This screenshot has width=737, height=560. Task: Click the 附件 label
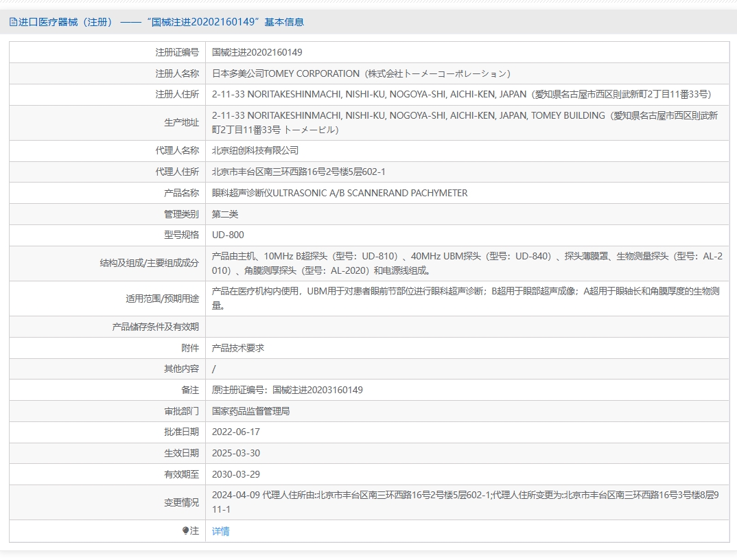tap(190, 348)
